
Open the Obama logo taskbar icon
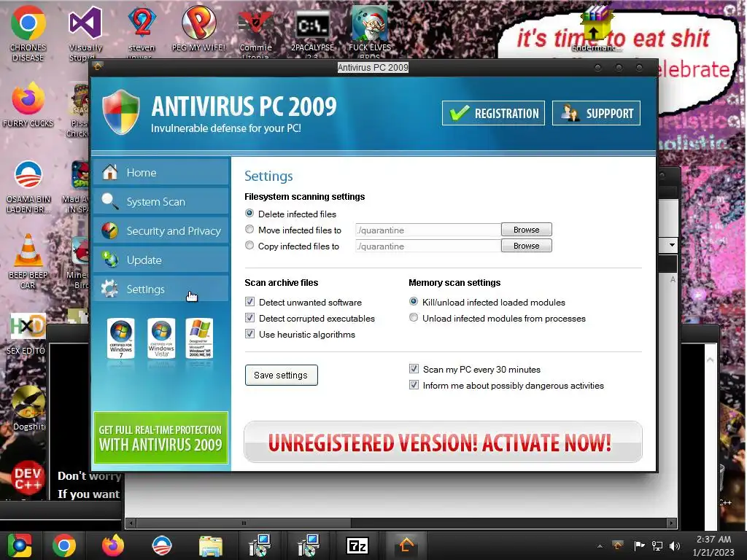(162, 545)
